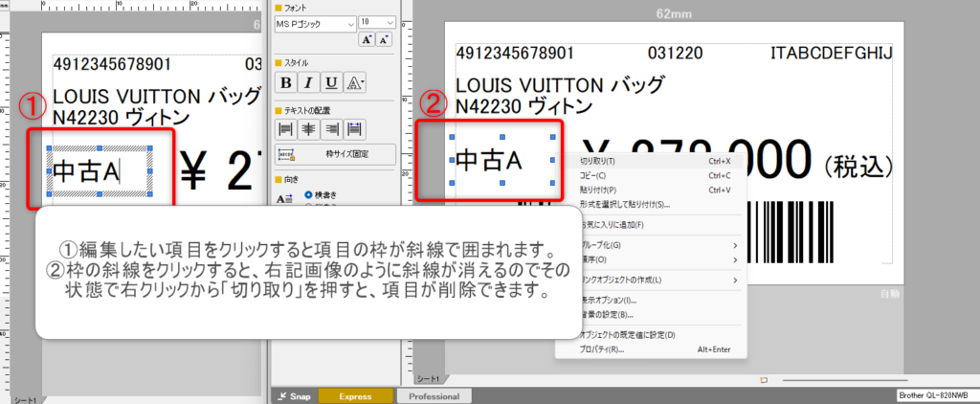Choose オブジェクトの既定値に設定(D) menu item
This screenshot has height=404, width=980.
pyautogui.click(x=651, y=335)
